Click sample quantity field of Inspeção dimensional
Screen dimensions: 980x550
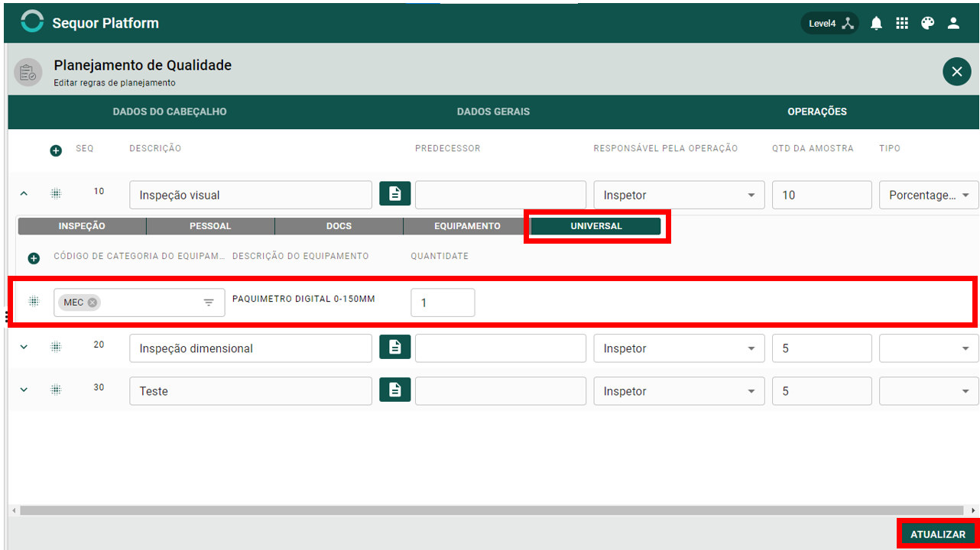[x=822, y=348]
